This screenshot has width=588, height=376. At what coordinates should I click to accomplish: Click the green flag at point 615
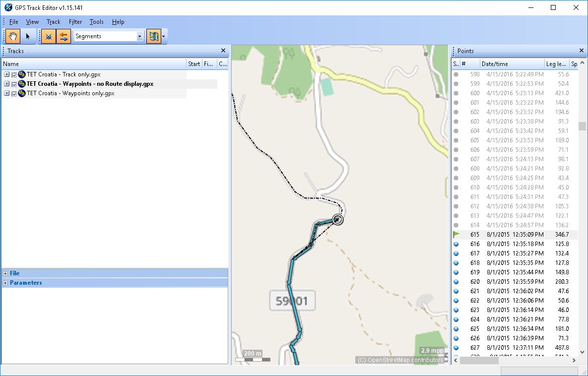(456, 235)
